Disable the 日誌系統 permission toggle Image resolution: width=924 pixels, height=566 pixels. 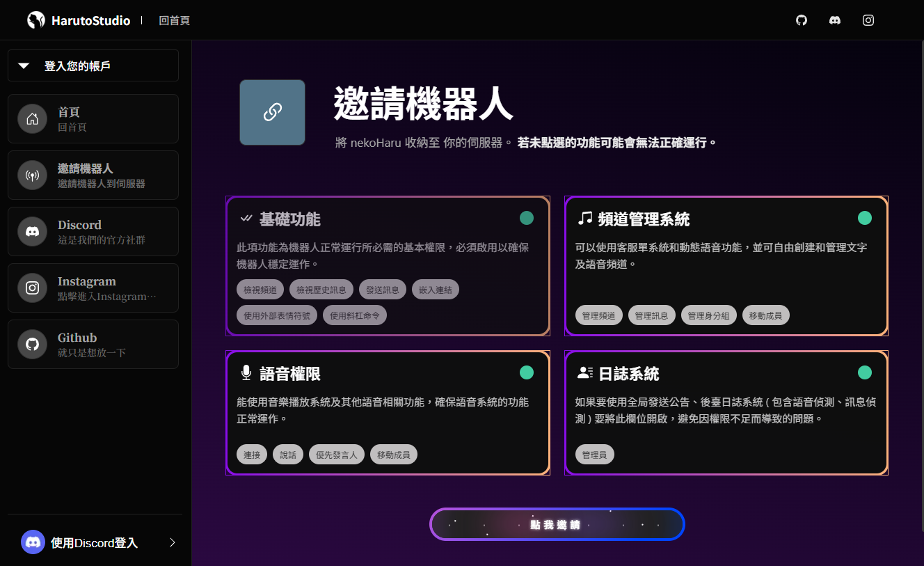click(x=864, y=372)
